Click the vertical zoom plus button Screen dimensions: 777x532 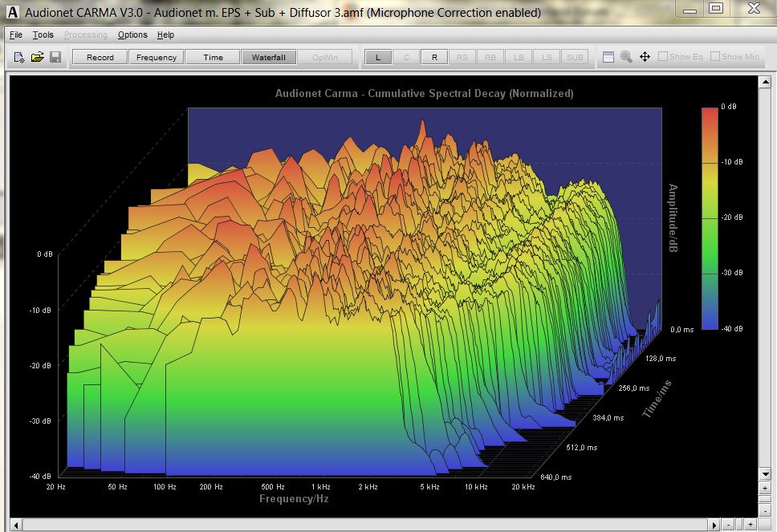coord(763,488)
